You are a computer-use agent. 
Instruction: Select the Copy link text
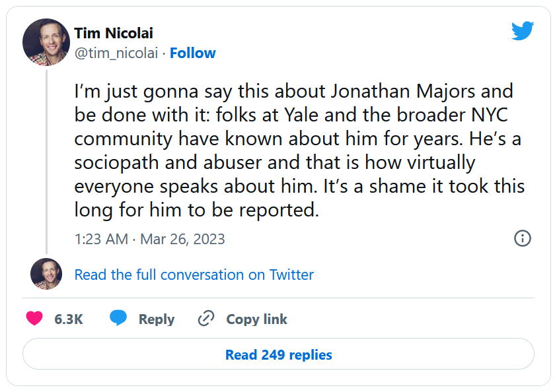point(256,319)
